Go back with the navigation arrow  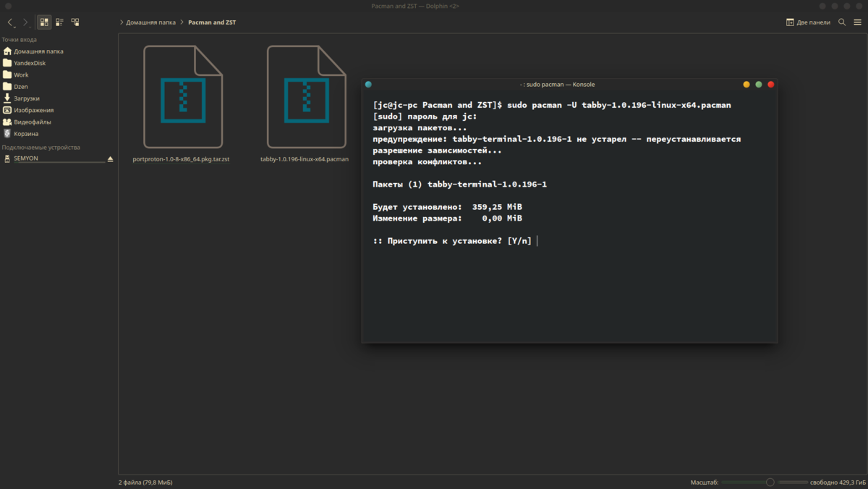pos(10,22)
